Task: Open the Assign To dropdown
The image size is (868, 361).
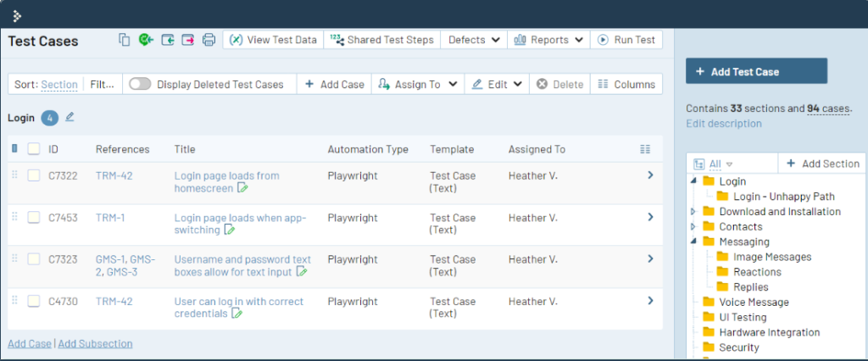Action: pyautogui.click(x=418, y=84)
